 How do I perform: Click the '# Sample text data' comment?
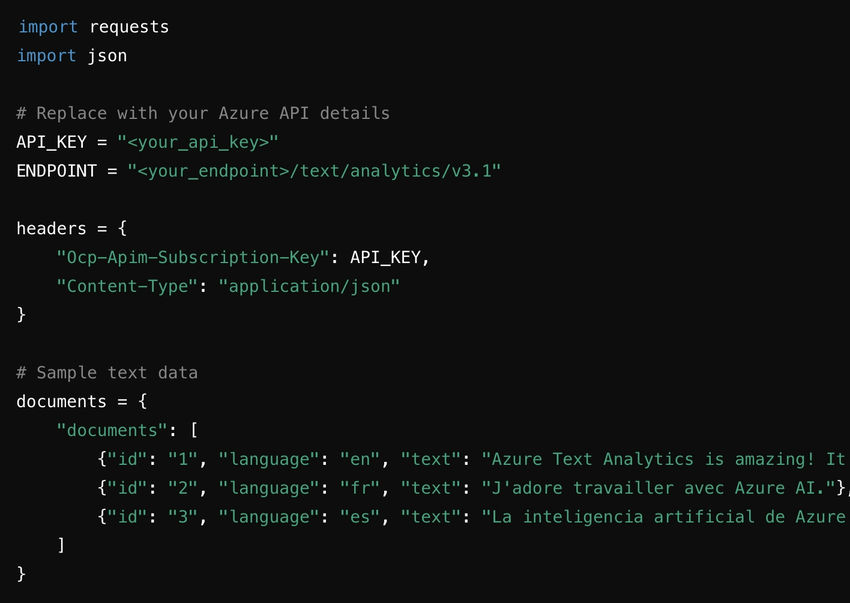pyautogui.click(x=107, y=373)
